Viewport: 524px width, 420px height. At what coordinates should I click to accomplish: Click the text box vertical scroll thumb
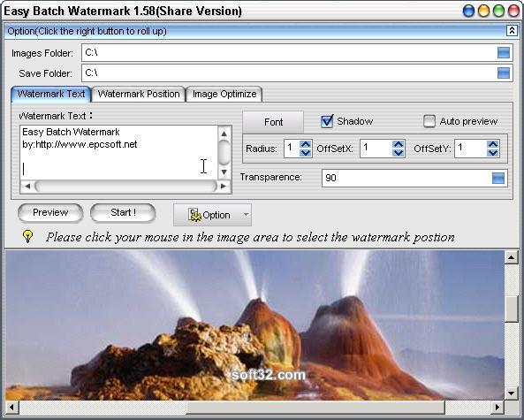point(224,152)
